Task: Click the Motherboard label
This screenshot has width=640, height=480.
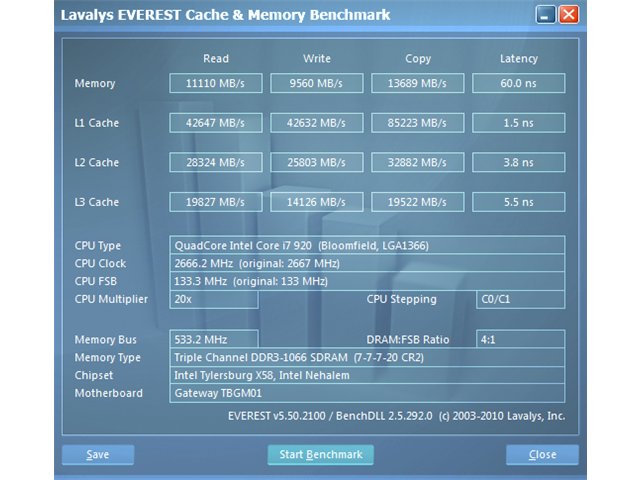Action: 109,393
